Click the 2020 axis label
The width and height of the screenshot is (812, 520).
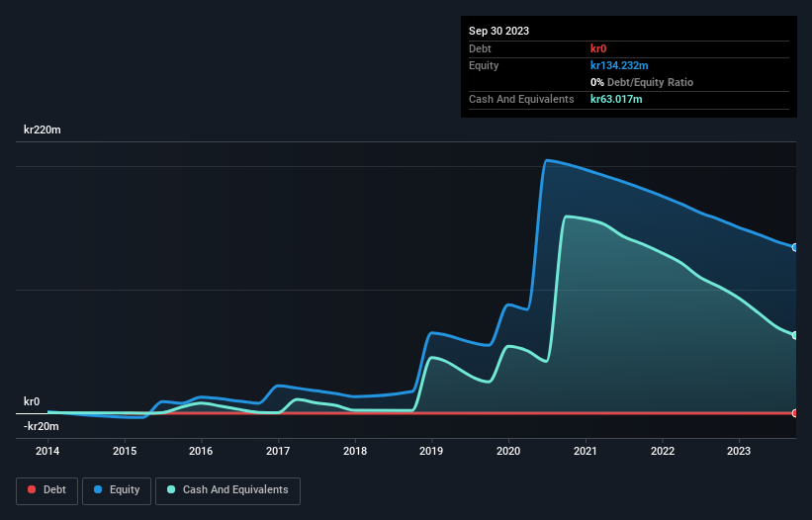[508, 451]
